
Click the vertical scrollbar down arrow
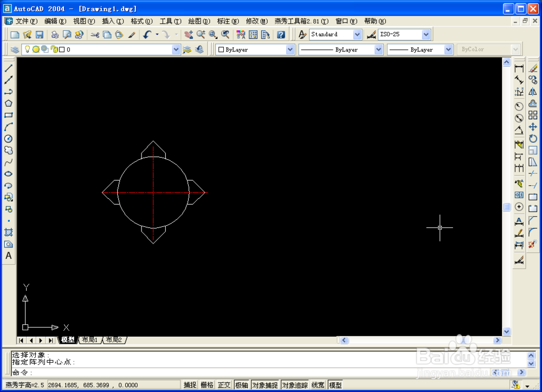506,331
